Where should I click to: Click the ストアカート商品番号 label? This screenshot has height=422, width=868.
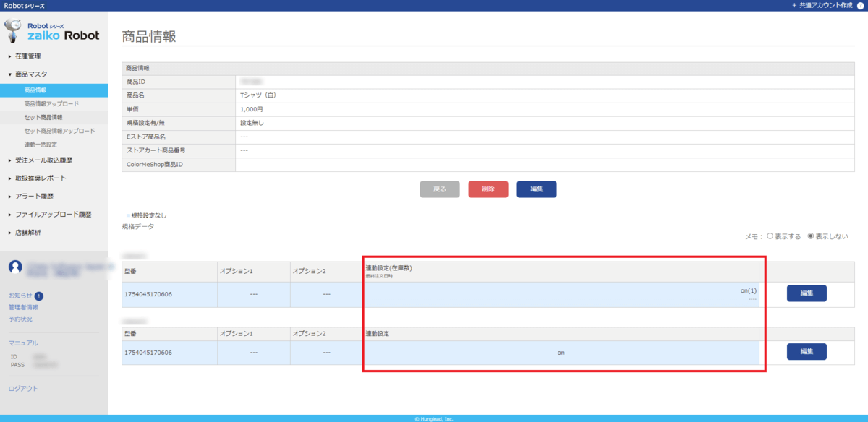click(156, 150)
